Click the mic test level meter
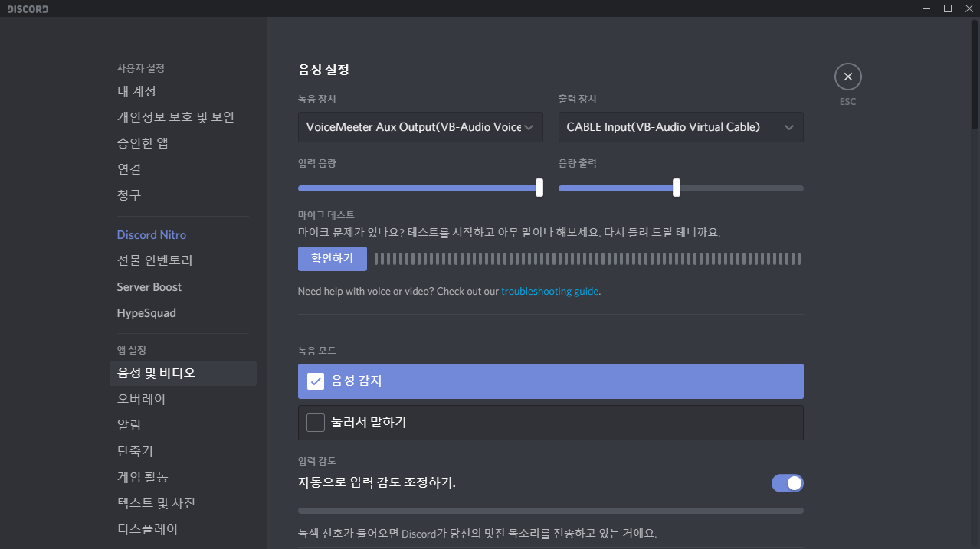 pyautogui.click(x=588, y=259)
